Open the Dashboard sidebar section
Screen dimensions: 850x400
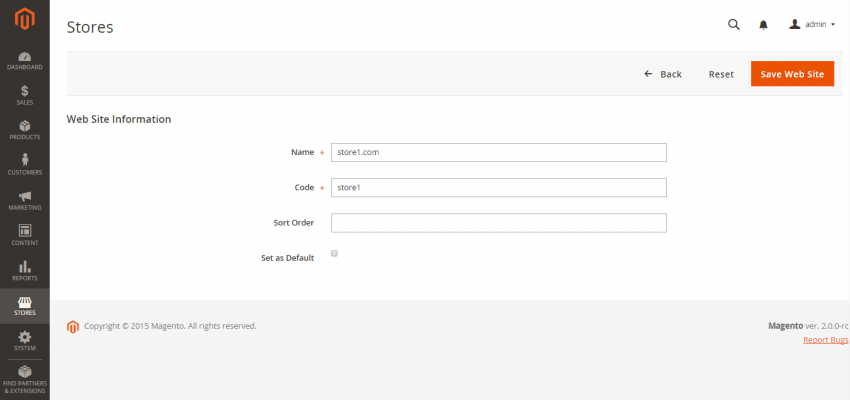click(x=24, y=61)
